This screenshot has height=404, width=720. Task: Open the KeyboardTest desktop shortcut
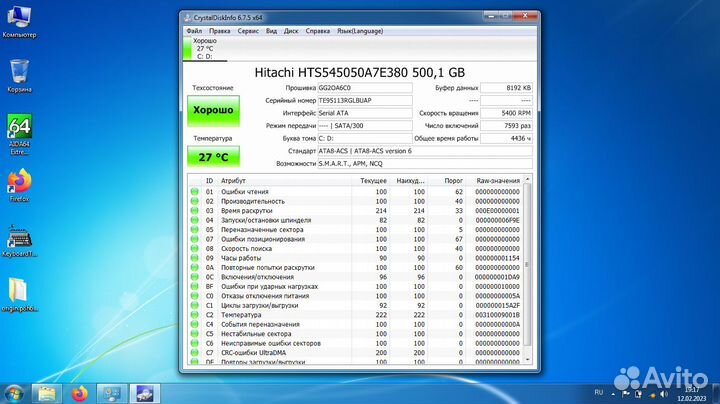point(19,241)
